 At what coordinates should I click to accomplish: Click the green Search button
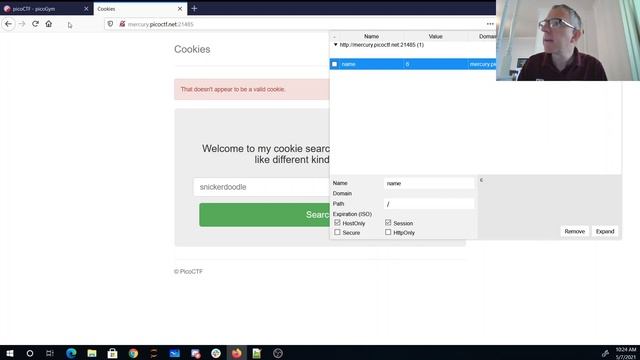(264, 215)
